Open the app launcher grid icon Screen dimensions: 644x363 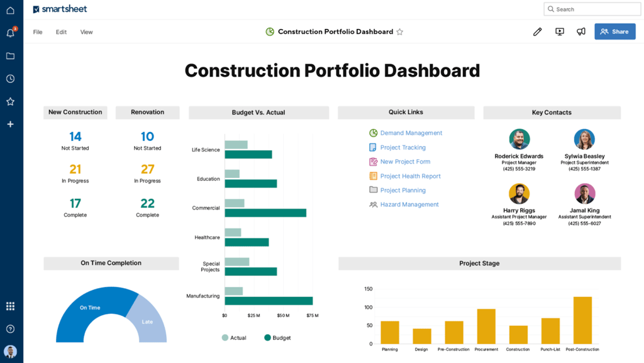[x=9, y=306]
